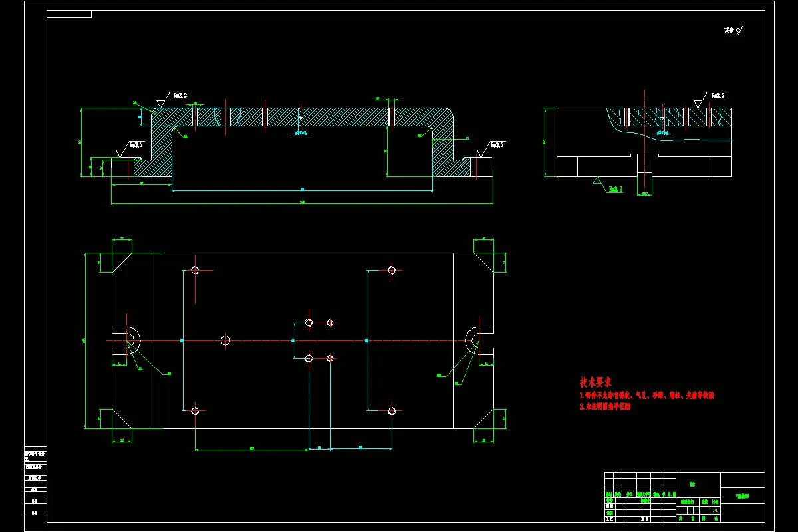
Task: Select the 其余 roughness note at top right
Action: pyautogui.click(x=733, y=30)
